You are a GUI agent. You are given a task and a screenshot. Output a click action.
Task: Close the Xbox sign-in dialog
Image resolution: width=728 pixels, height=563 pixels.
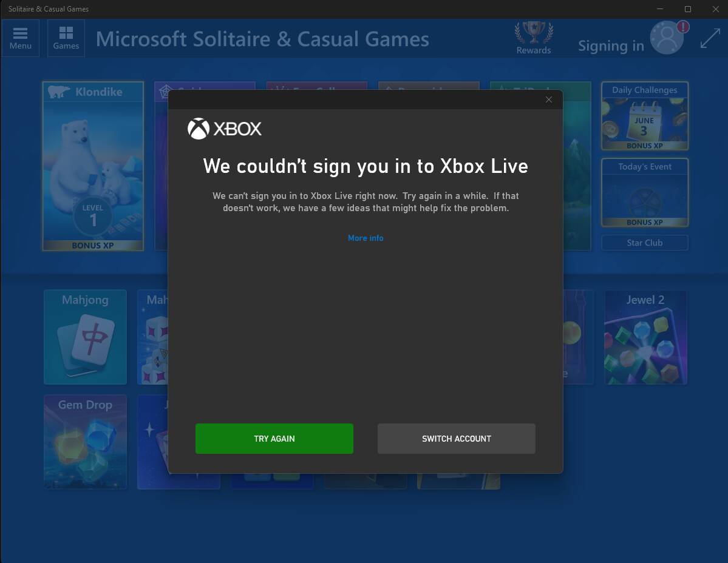coord(549,99)
